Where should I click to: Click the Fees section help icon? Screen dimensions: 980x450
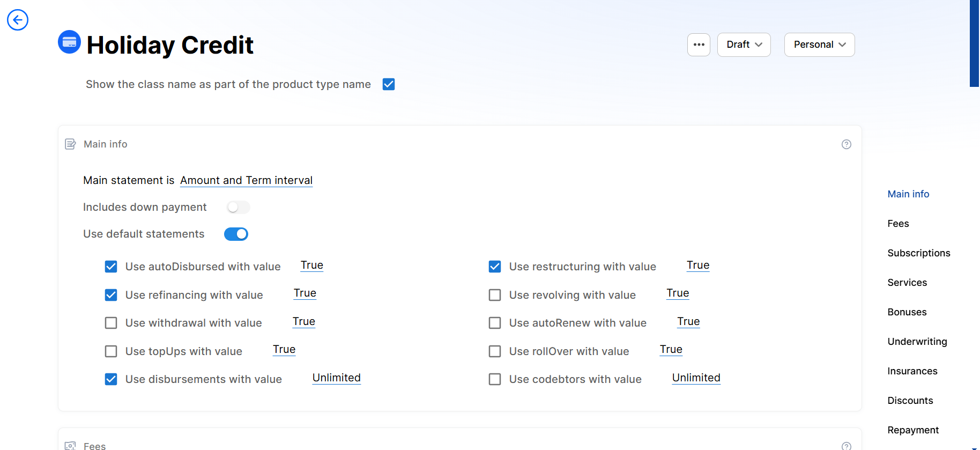(x=846, y=446)
